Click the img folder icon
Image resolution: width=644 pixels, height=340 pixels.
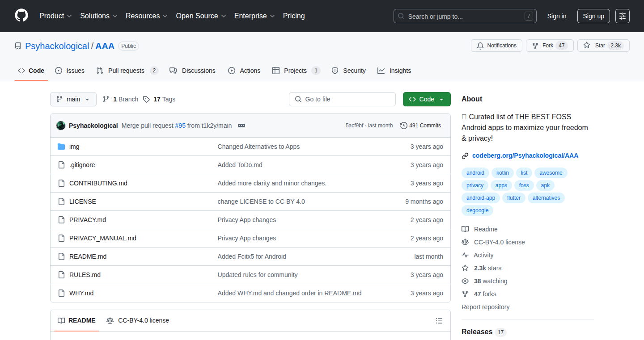click(x=61, y=147)
